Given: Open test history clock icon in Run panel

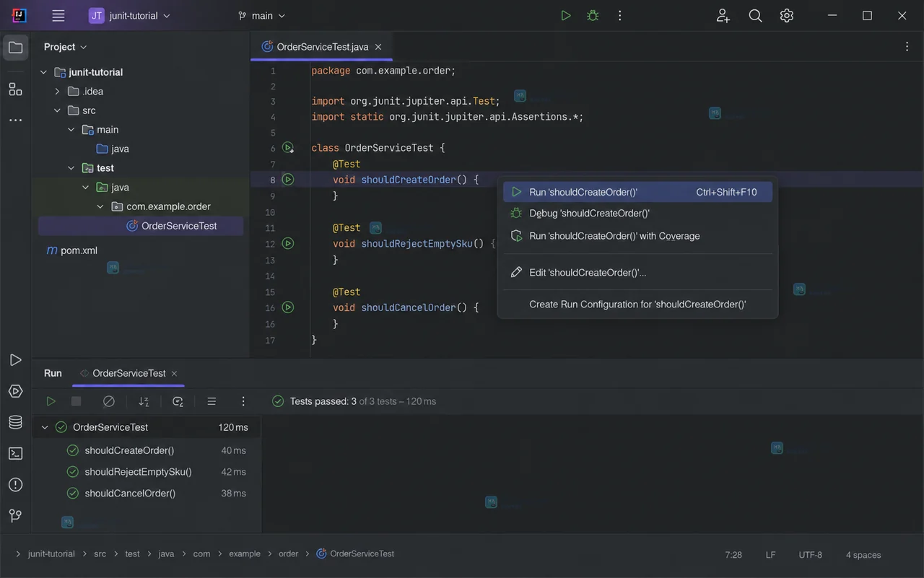Looking at the screenshot, I should (178, 401).
